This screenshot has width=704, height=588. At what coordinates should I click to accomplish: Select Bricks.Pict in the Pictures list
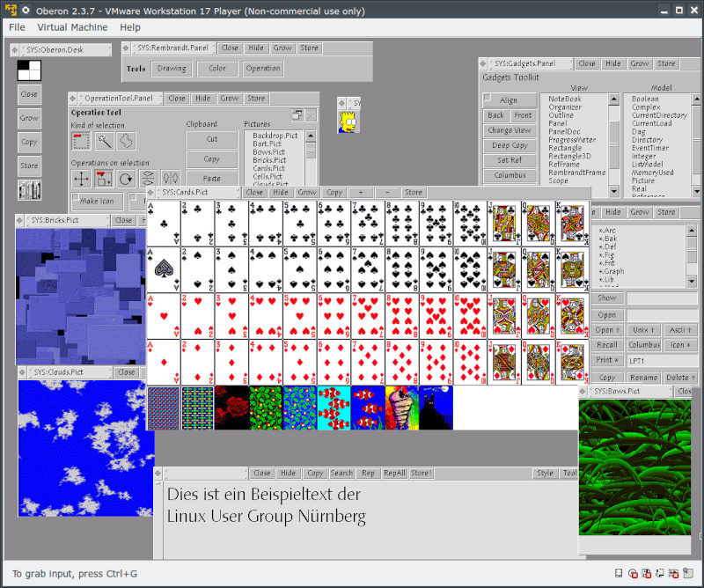point(269,160)
